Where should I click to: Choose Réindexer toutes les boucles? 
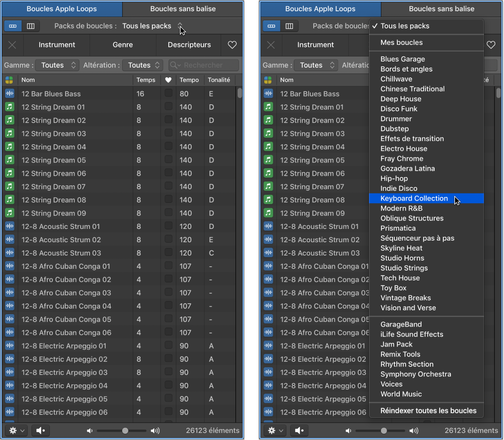[x=426, y=411]
